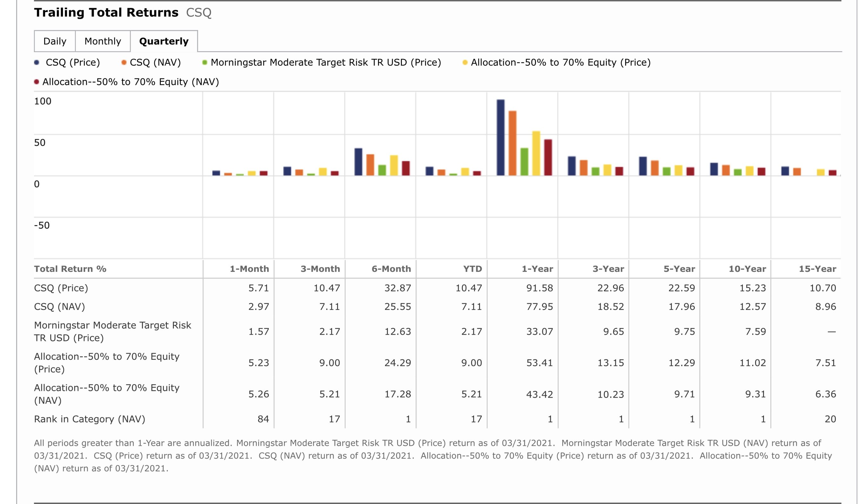
Task: Toggle the green Morningstar Moderate Target Risk legend
Action: pos(205,63)
